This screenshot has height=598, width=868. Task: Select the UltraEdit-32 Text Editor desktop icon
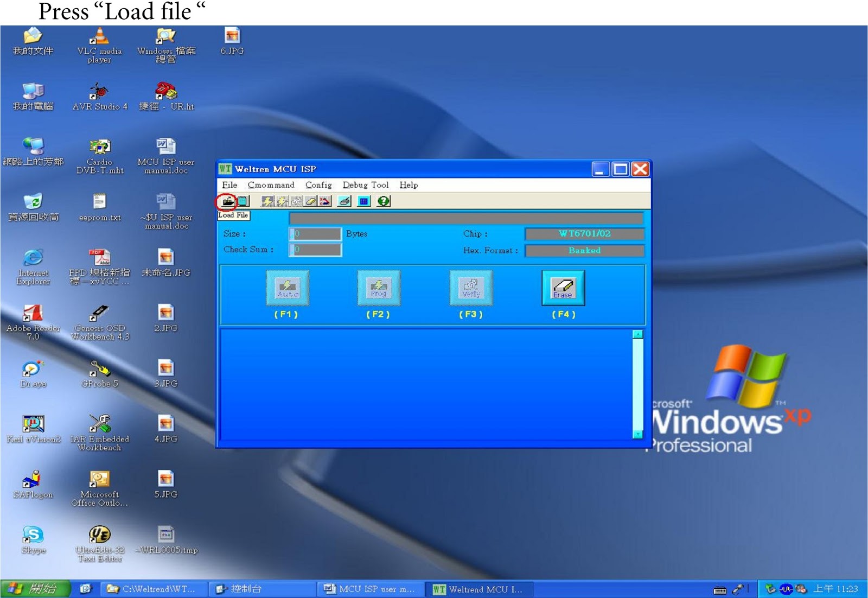[x=100, y=544]
